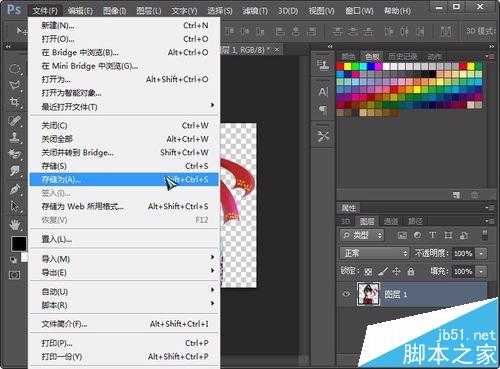Select the Clone Stamp tool
Screen dimensions: 500x369
pyautogui.click(x=15, y=137)
